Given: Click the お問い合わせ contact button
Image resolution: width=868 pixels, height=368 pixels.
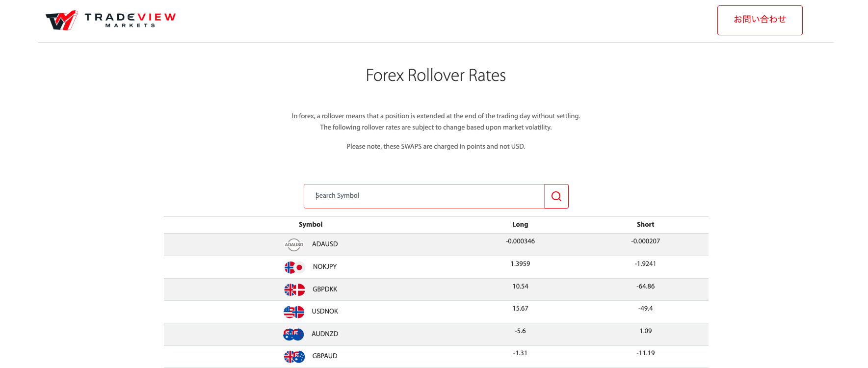Looking at the screenshot, I should pyautogui.click(x=760, y=20).
